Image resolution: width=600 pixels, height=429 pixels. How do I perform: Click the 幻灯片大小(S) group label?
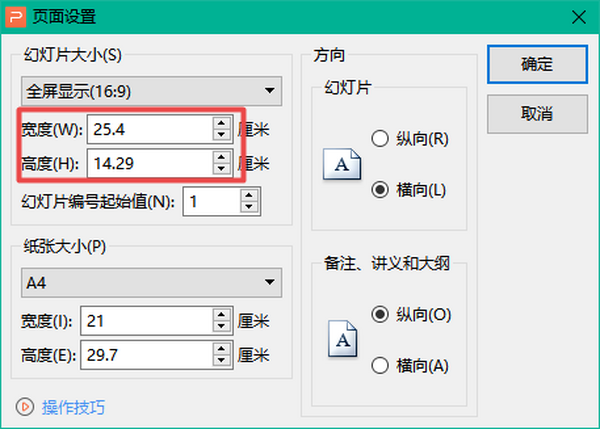coord(73,55)
